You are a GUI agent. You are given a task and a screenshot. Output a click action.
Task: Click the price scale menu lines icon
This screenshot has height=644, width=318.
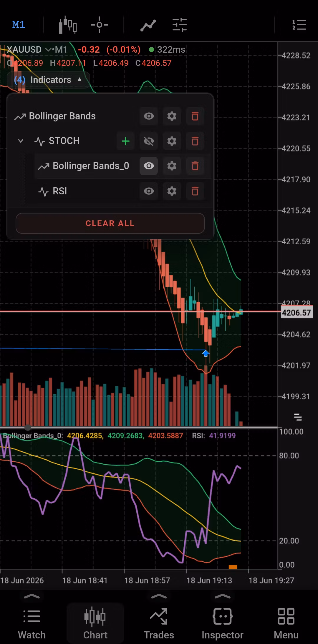[x=298, y=417]
